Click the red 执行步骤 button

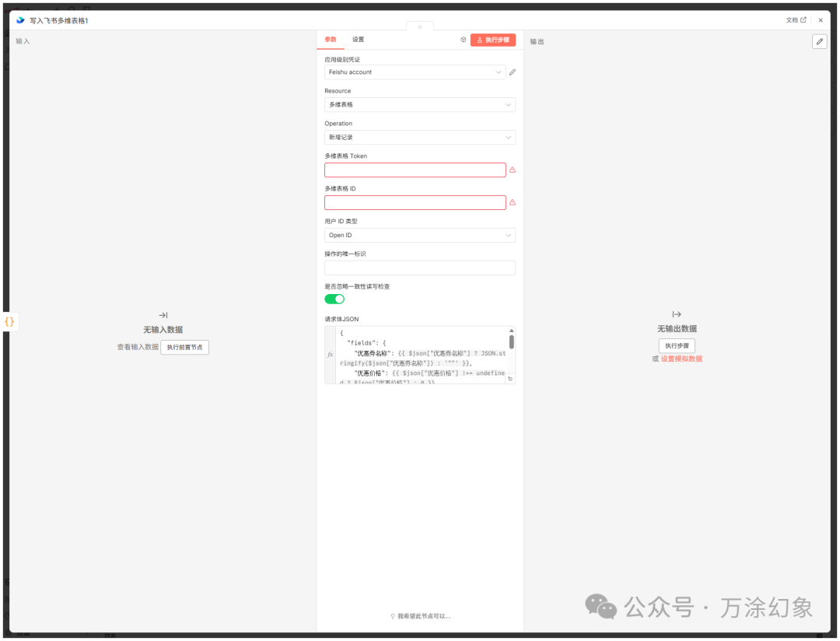[493, 40]
